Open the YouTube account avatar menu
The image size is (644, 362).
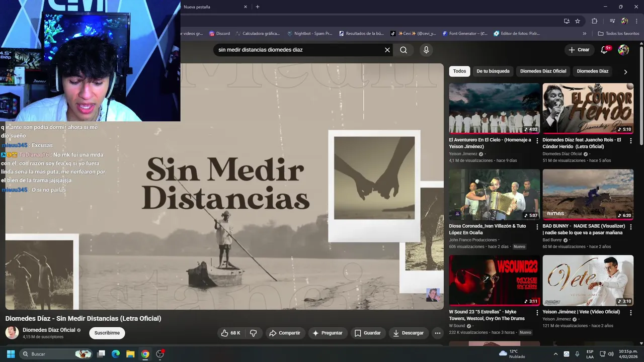tap(623, 50)
